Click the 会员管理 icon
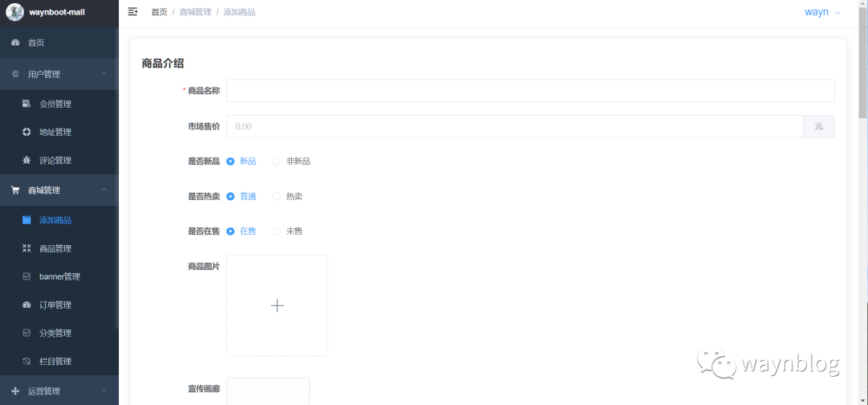The height and width of the screenshot is (405, 868). [x=27, y=104]
